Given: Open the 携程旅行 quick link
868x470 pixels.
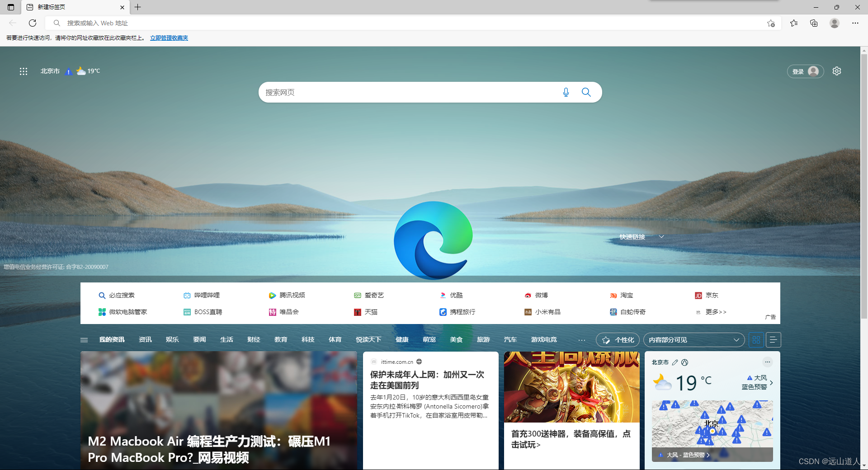Looking at the screenshot, I should click(457, 312).
